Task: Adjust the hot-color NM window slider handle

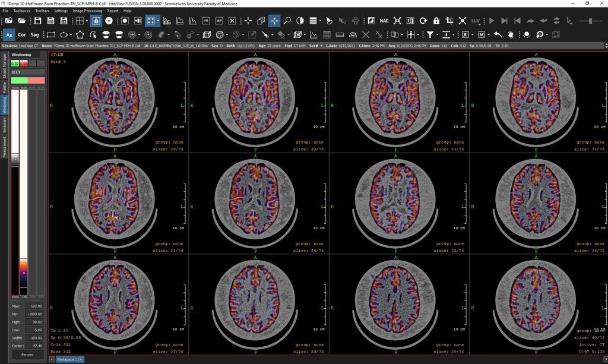Action: [24, 273]
